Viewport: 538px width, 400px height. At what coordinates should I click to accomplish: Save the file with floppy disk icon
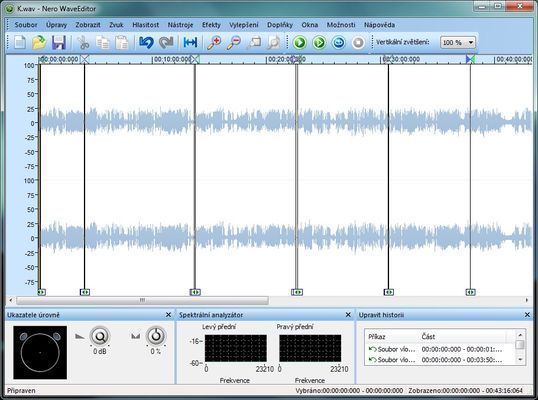59,43
